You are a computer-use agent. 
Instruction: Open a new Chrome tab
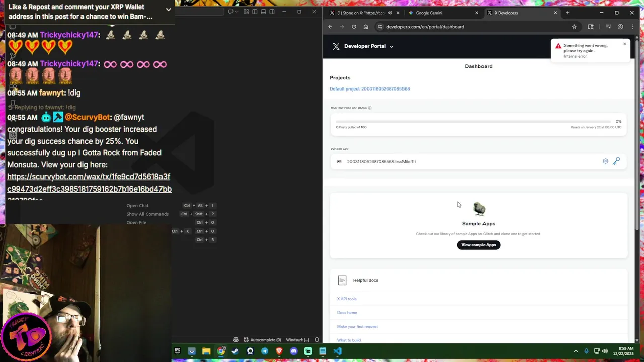click(x=567, y=13)
